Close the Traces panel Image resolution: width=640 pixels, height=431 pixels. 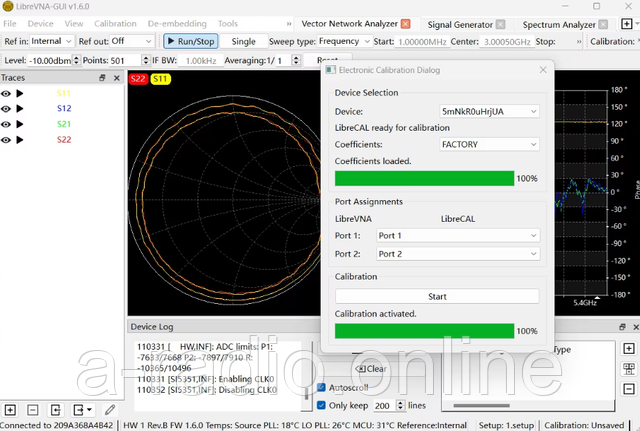point(117,78)
